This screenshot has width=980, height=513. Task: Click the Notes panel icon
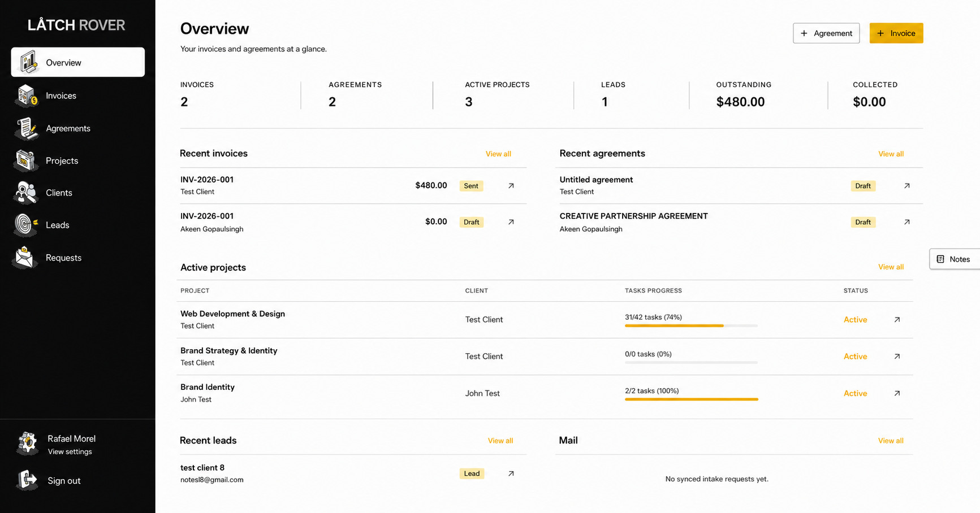pyautogui.click(x=940, y=259)
